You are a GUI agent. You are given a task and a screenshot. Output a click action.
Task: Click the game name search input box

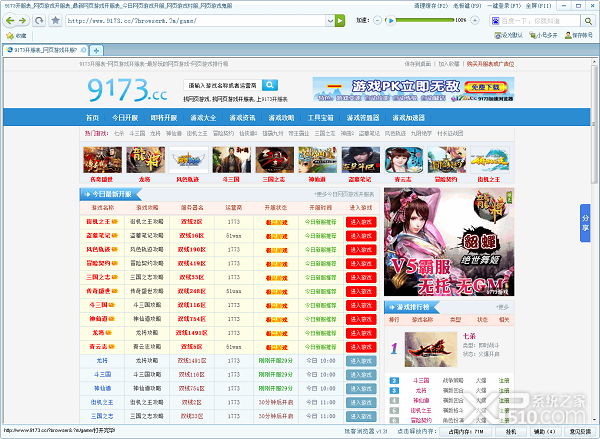(x=222, y=85)
